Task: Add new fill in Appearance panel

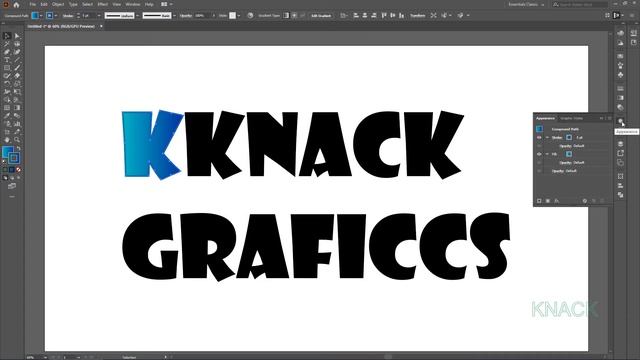Action: (x=548, y=201)
